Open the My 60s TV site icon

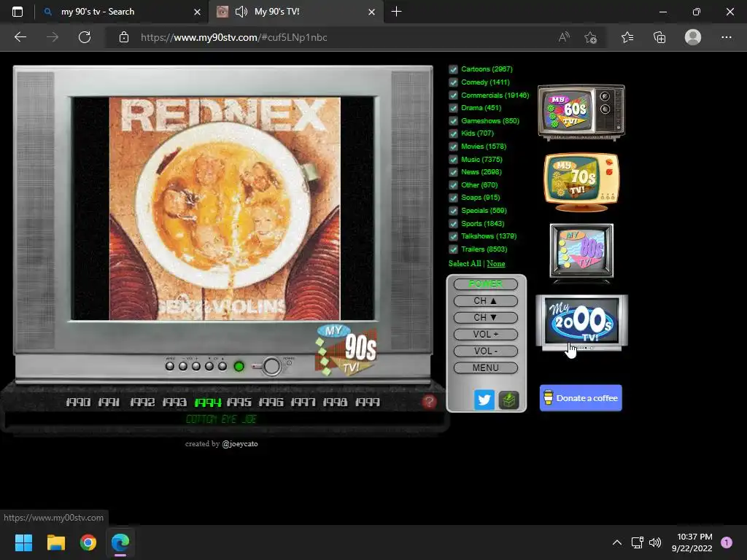pyautogui.click(x=581, y=112)
